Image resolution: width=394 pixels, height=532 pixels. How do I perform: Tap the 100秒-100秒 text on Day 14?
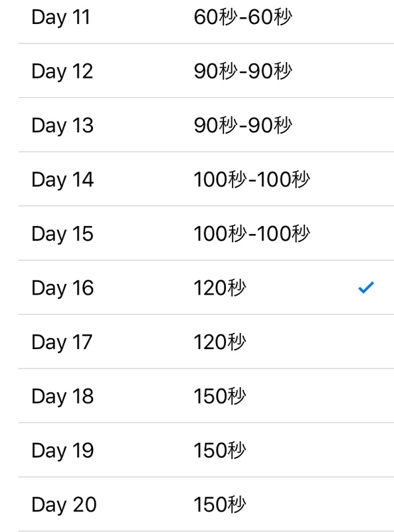[252, 179]
